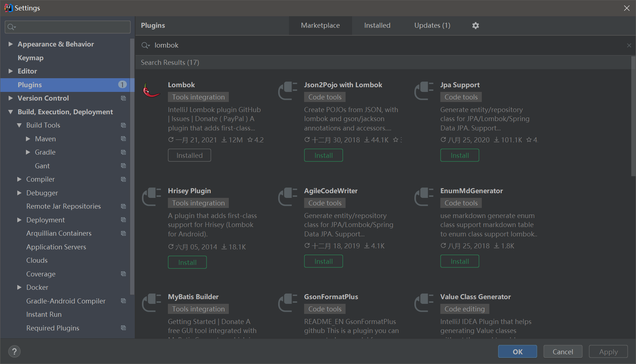The height and width of the screenshot is (364, 636).
Task: Clear the lombok search with the X icon
Action: (629, 45)
